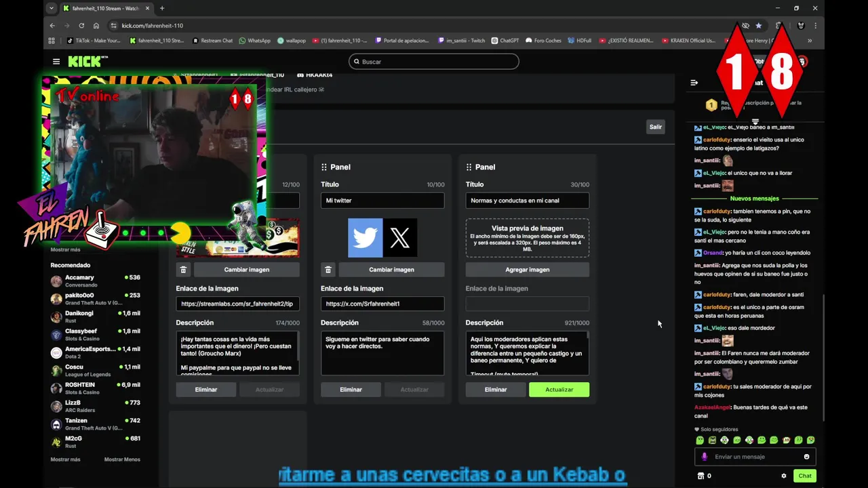
Task: Open Tanizen recommended channel
Action: [96, 424]
